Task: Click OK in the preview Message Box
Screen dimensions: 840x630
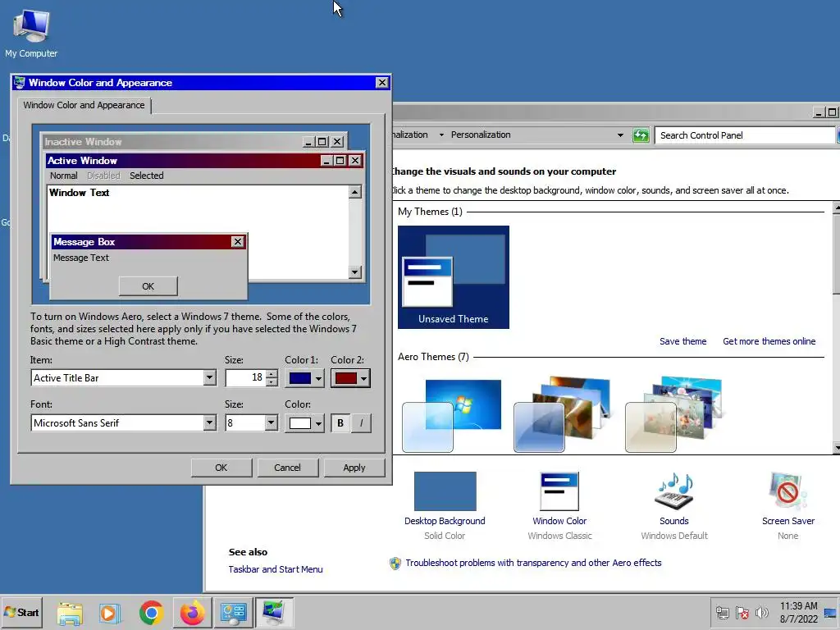Action: [148, 286]
